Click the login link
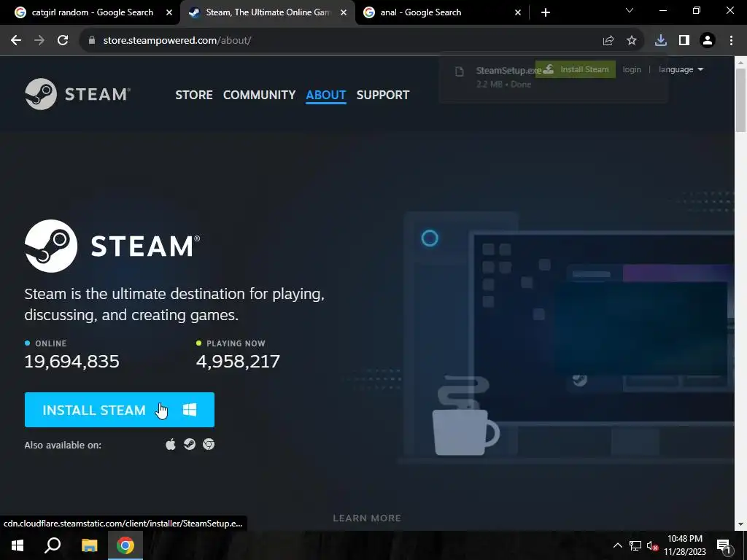The image size is (747, 560). point(632,69)
